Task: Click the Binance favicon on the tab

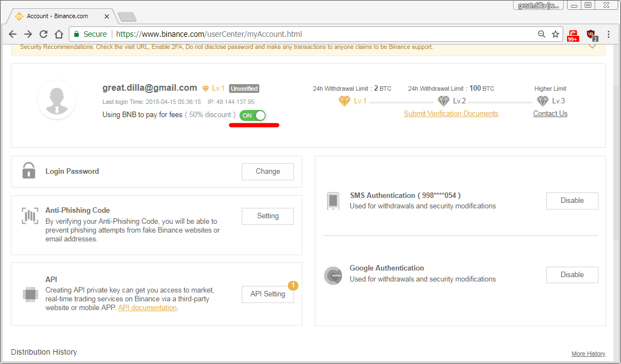Action: pos(19,16)
